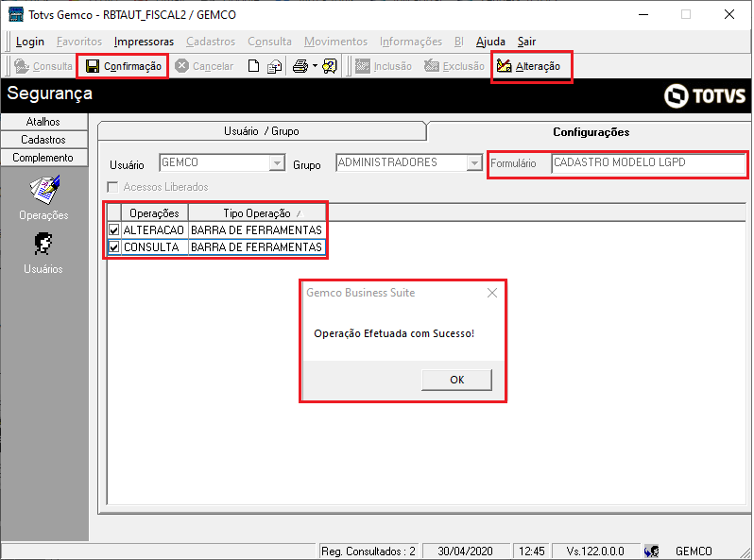This screenshot has width=754, height=560.
Task: Open the Informações menu
Action: coord(411,42)
